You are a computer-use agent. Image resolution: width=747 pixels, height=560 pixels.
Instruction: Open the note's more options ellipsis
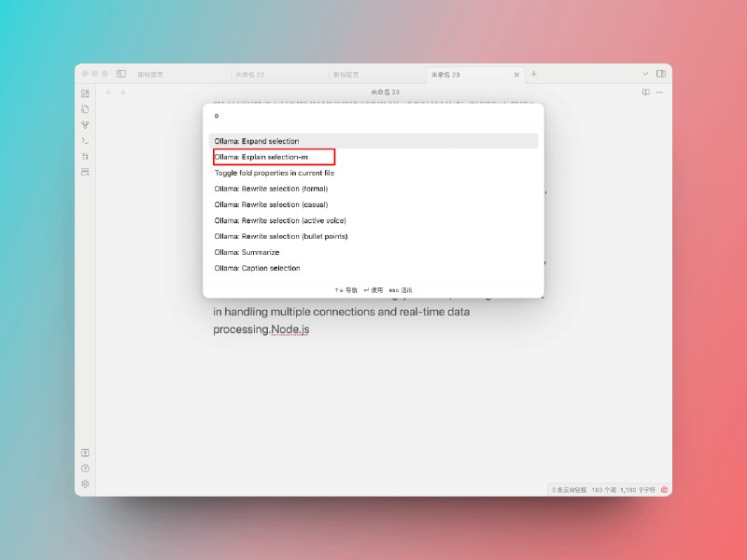(659, 92)
